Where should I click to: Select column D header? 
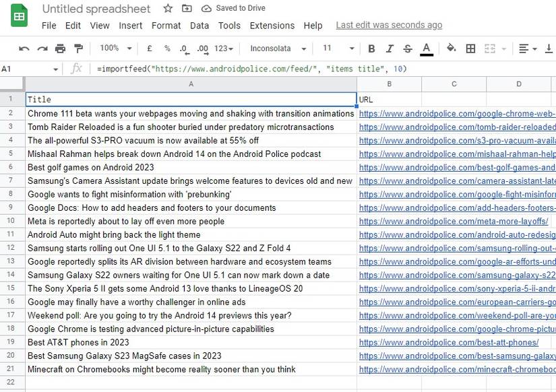[x=519, y=84]
